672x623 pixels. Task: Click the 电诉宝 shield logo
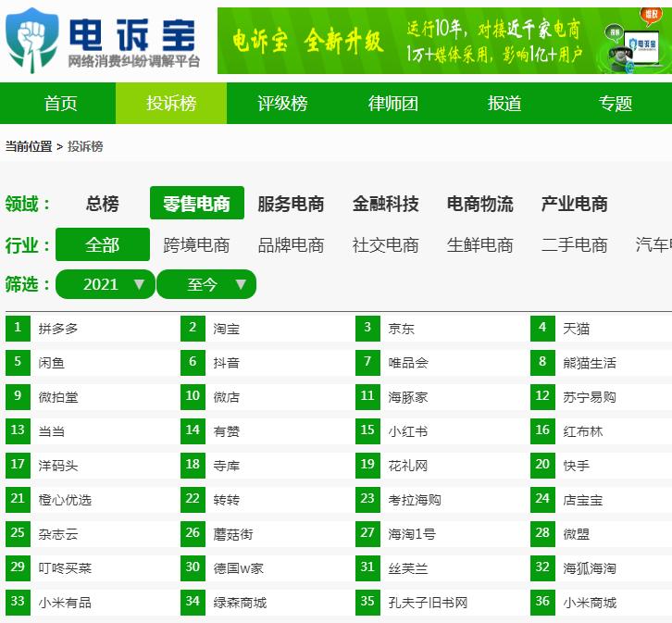(x=31, y=41)
